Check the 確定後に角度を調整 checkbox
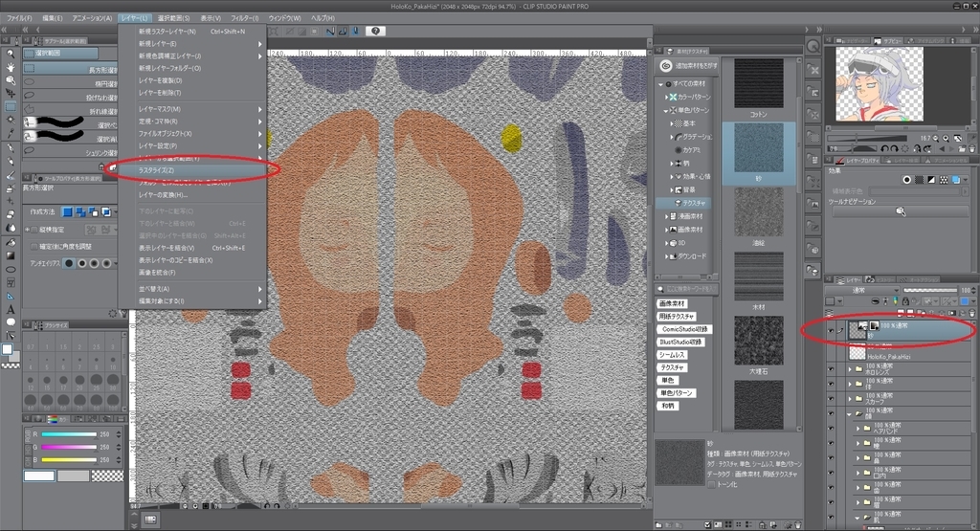Screen dimensions: 980x531 tap(34, 247)
